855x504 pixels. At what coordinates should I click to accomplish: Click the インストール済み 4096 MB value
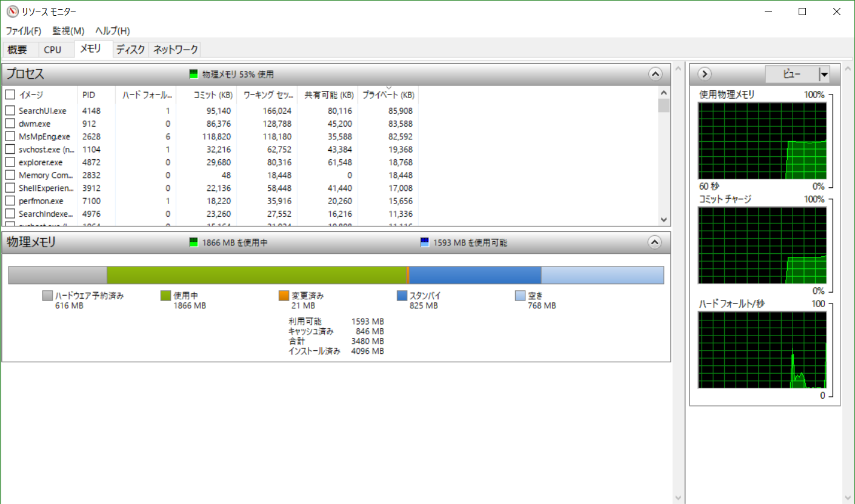coord(367,351)
